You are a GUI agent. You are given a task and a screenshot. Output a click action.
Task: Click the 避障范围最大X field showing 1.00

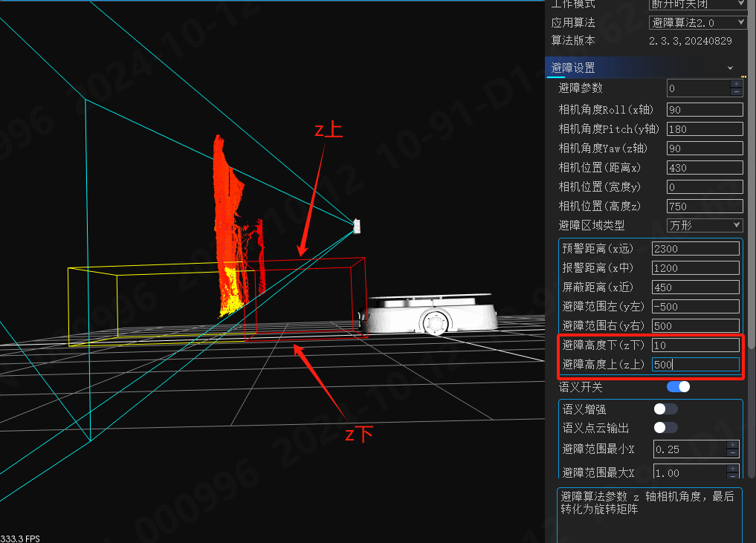(689, 472)
